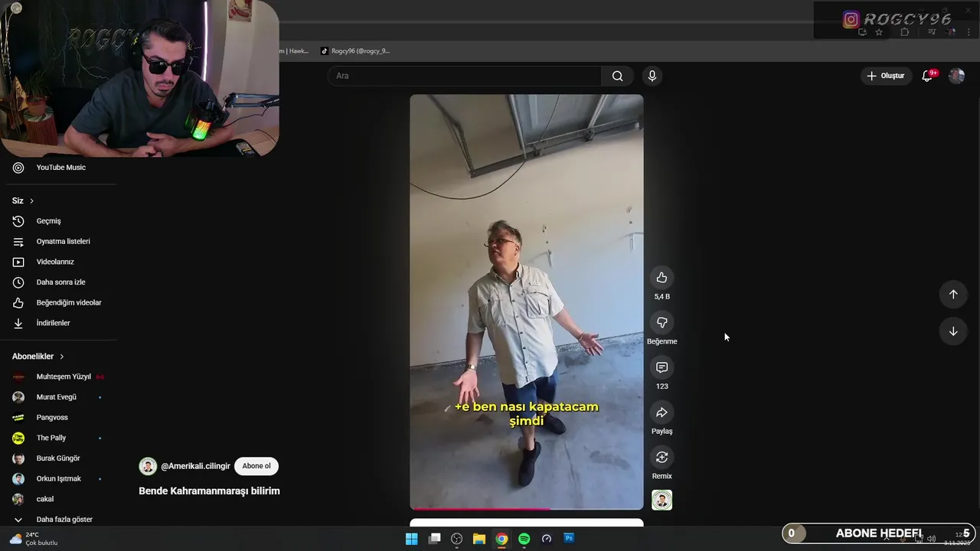
Task: Dislike the Short via Beğenme thumbs down
Action: tap(661, 323)
